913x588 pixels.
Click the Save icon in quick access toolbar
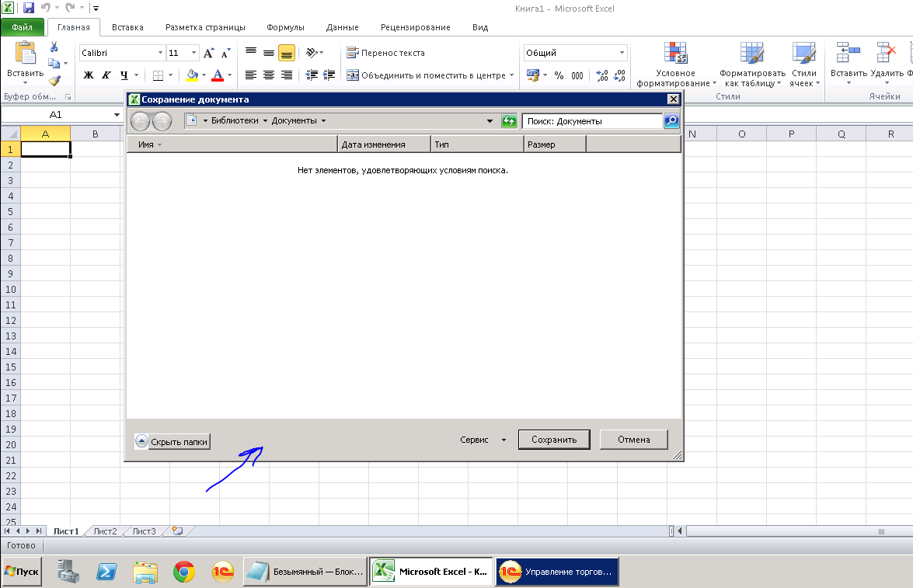[x=29, y=8]
